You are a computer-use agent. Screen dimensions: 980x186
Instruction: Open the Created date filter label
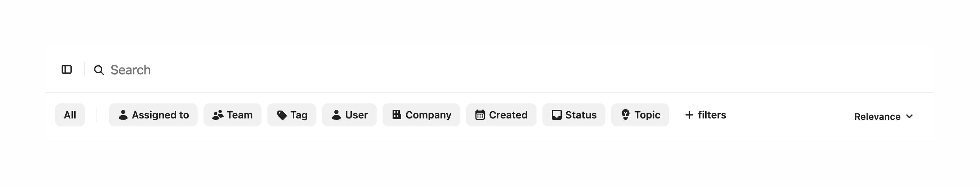click(x=508, y=115)
